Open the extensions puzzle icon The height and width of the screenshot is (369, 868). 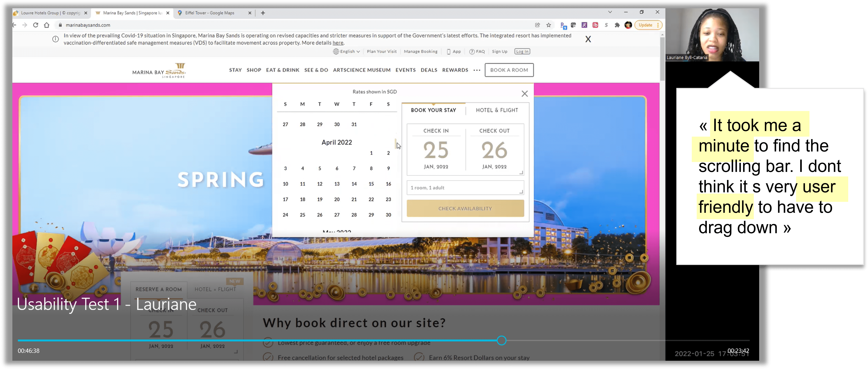[x=617, y=25]
